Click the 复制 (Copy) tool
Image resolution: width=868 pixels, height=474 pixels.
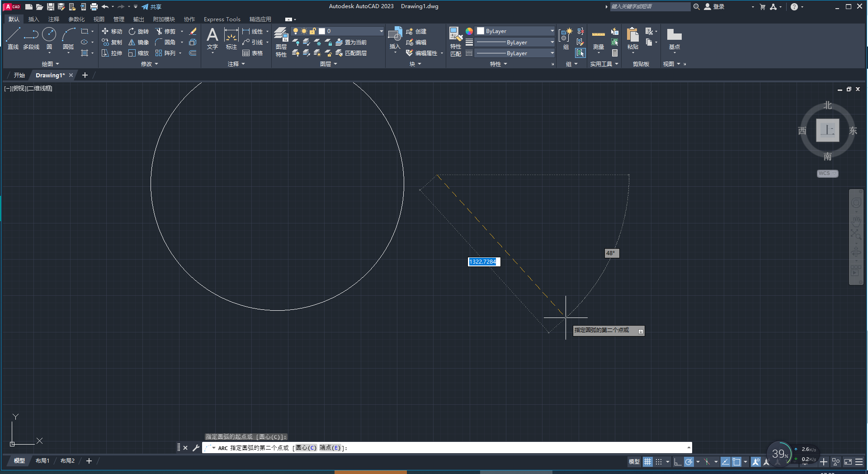pyautogui.click(x=111, y=42)
